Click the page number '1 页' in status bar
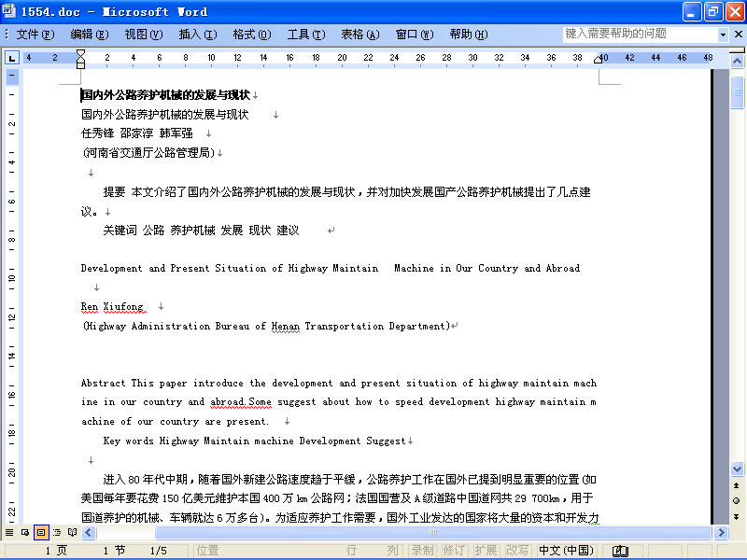The width and height of the screenshot is (747, 560). pyautogui.click(x=56, y=551)
